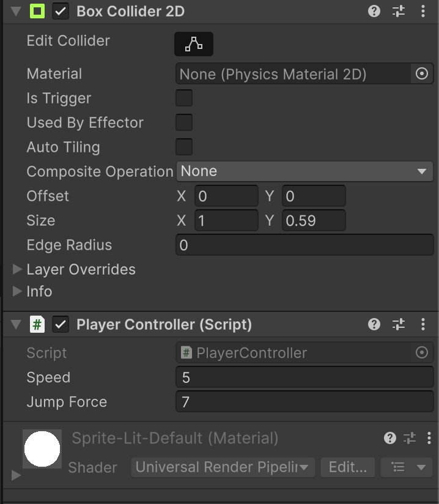Click the Jump Force input field
This screenshot has height=504, width=439.
pos(304,402)
